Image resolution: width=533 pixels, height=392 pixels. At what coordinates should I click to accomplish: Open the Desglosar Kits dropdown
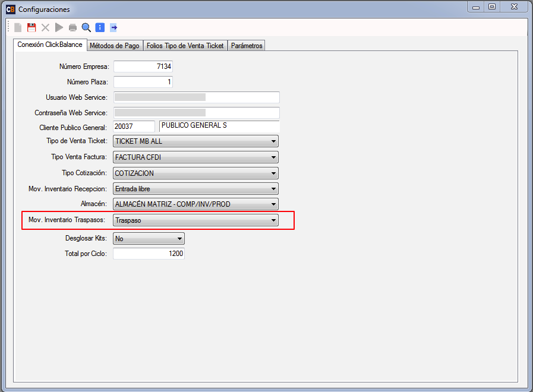tap(179, 238)
